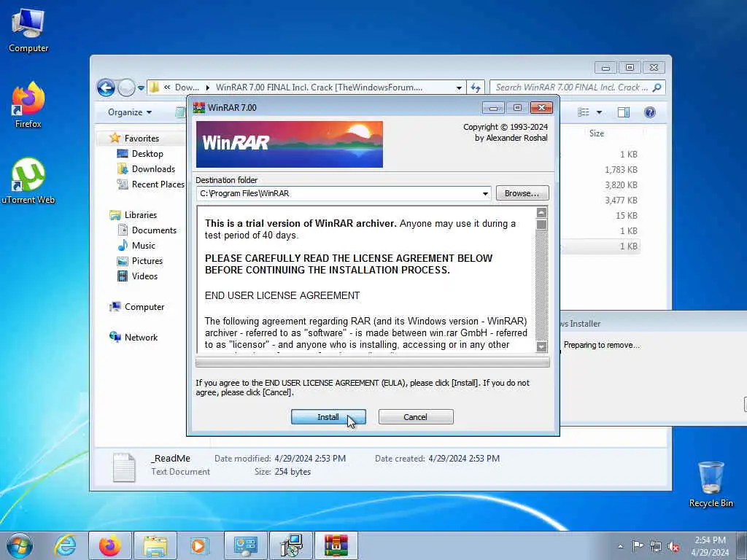Open the view options dropdown arrow

coord(600,112)
